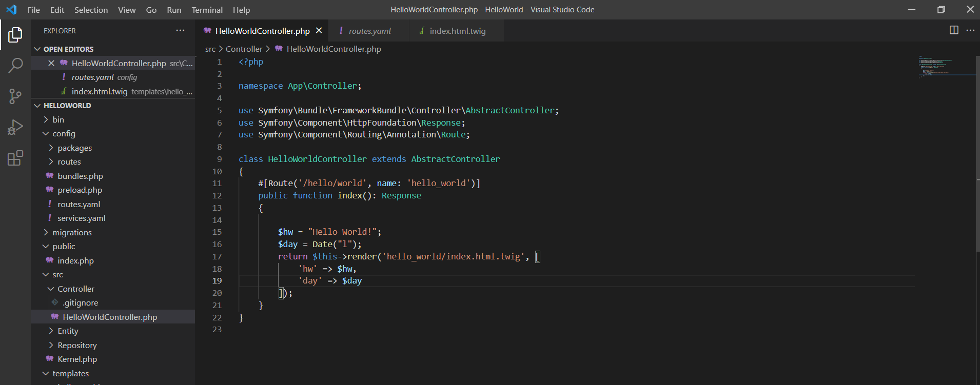This screenshot has height=385, width=980.
Task: Expand the migrations folder
Action: [x=72, y=232]
